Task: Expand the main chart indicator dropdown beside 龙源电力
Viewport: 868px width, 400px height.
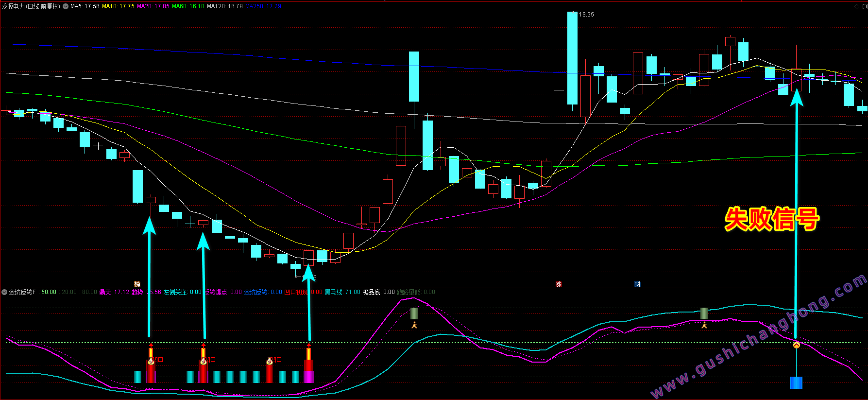Action: tap(66, 6)
